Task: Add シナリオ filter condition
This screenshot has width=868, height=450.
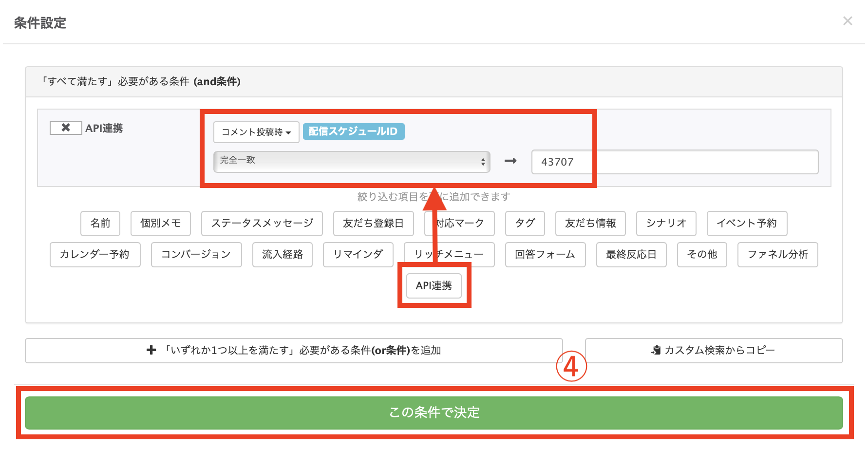Action: coord(666,223)
